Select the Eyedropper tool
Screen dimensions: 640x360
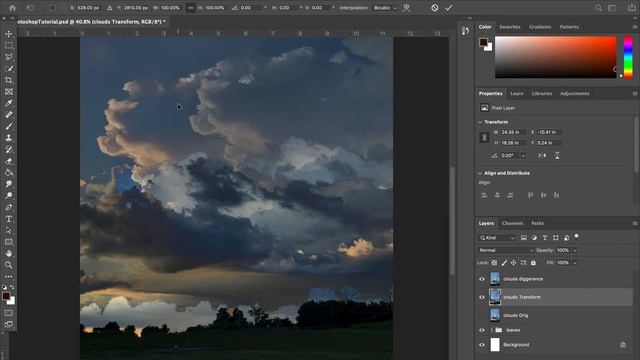click(x=9, y=103)
